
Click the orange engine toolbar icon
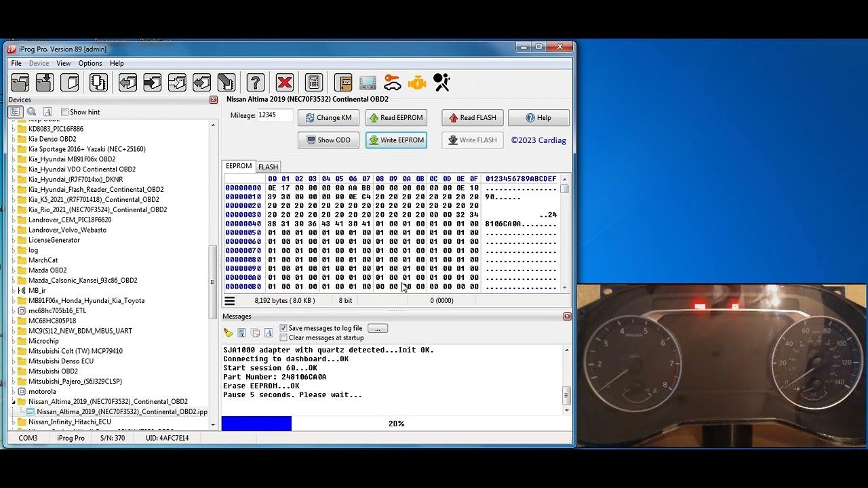[417, 83]
